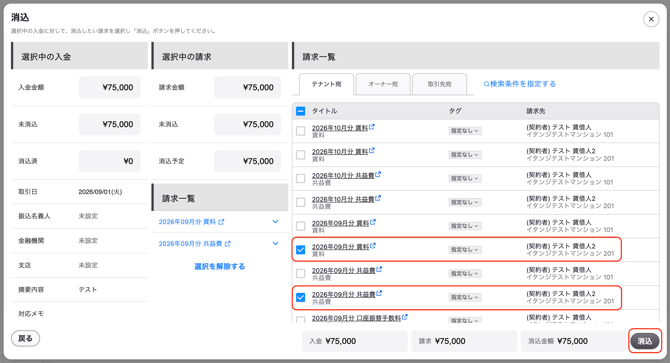Open 2026年09月分 共益費 link in selected 請求一覧
Image resolution: width=670 pixels, height=363 pixels.
coord(190,244)
